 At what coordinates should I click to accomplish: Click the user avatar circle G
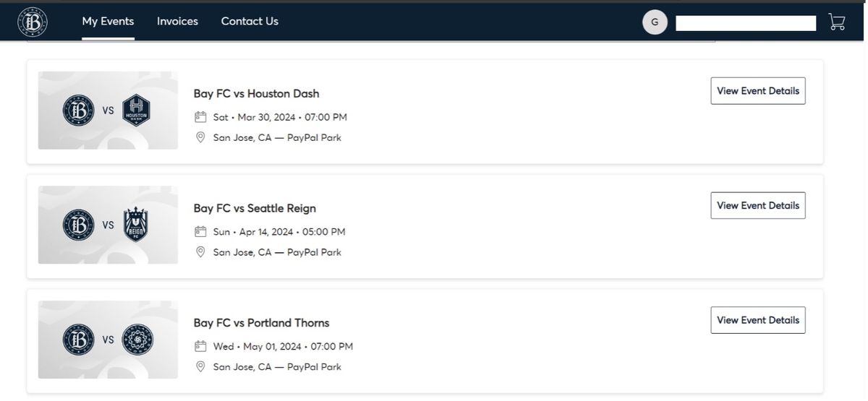655,22
